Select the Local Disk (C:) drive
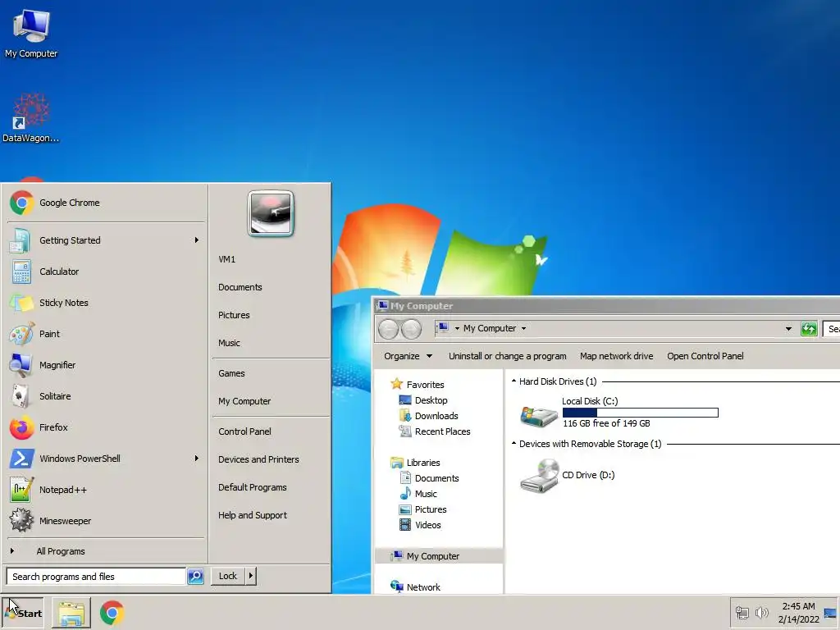Screen dimensions: 840x630 pos(619,413)
